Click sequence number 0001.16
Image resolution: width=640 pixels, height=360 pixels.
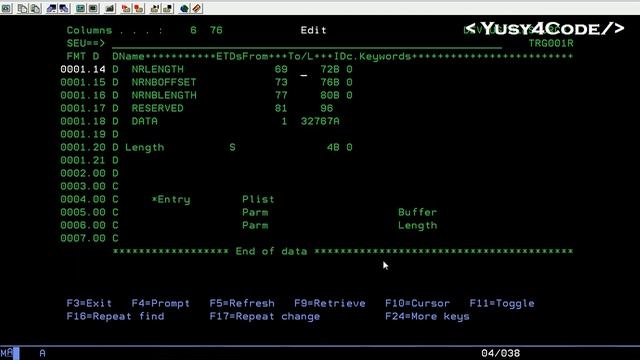coord(83,96)
